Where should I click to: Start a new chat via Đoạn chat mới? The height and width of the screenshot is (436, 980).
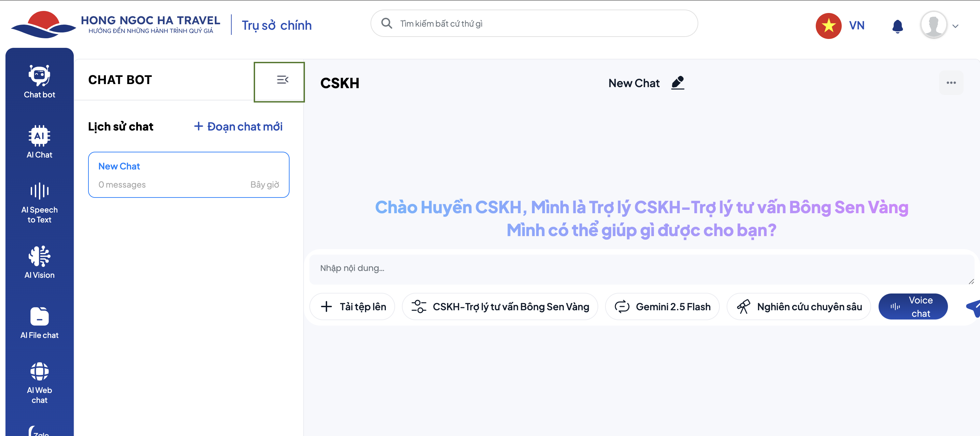click(x=239, y=126)
